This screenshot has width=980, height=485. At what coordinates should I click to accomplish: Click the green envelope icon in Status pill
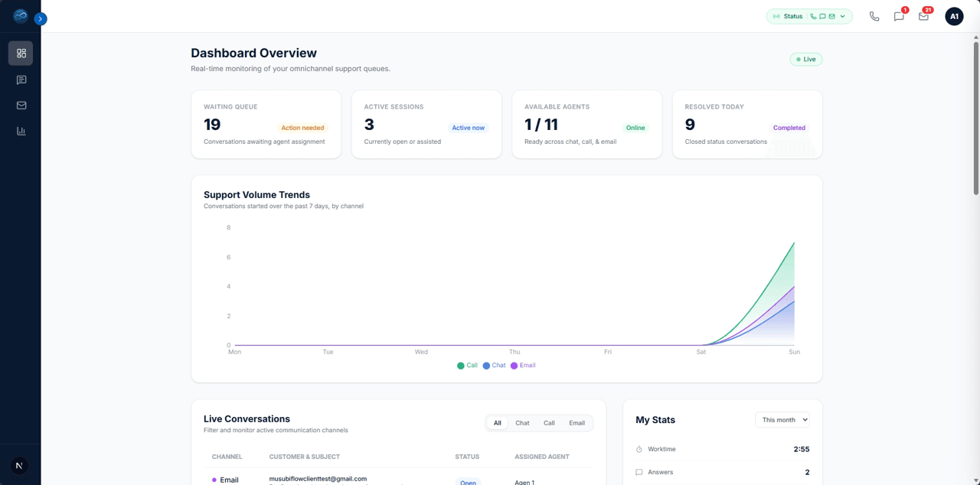[831, 16]
